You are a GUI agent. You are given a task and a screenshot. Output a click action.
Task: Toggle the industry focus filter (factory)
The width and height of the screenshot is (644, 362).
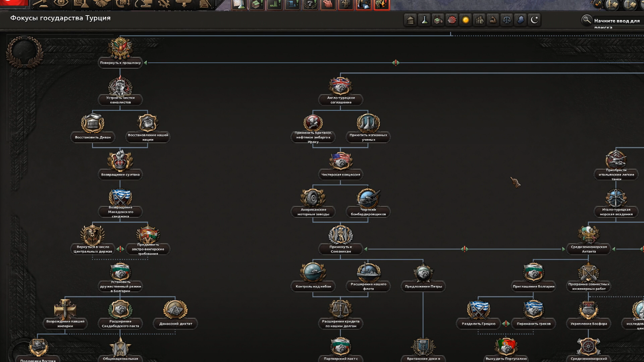438,20
